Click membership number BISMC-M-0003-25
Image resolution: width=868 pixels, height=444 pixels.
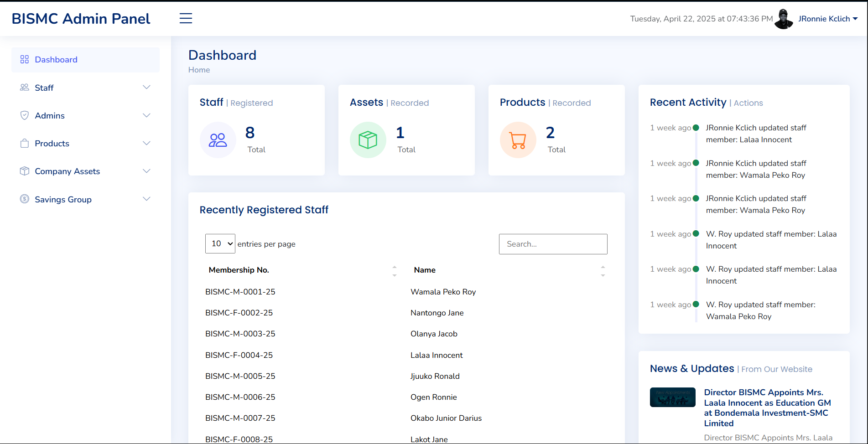(x=240, y=334)
